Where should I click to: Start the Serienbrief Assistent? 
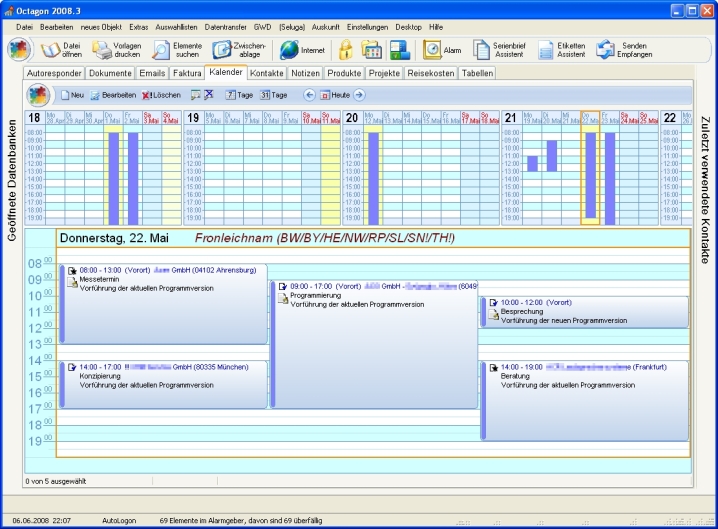(x=482, y=49)
